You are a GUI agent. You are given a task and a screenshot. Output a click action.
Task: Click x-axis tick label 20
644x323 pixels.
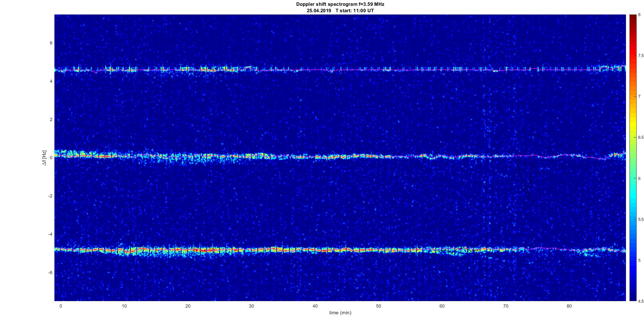pos(188,306)
